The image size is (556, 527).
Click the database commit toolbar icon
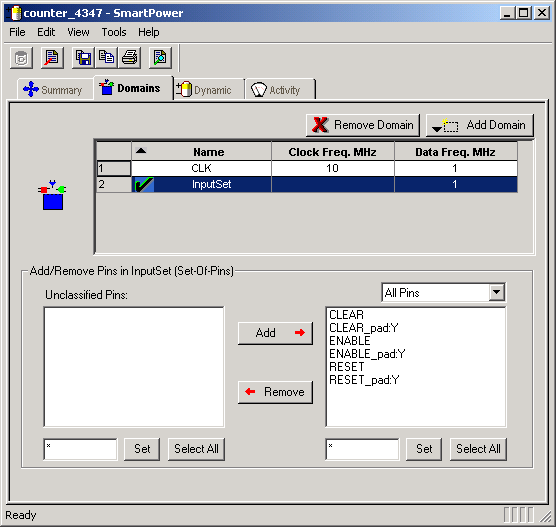tap(21, 58)
